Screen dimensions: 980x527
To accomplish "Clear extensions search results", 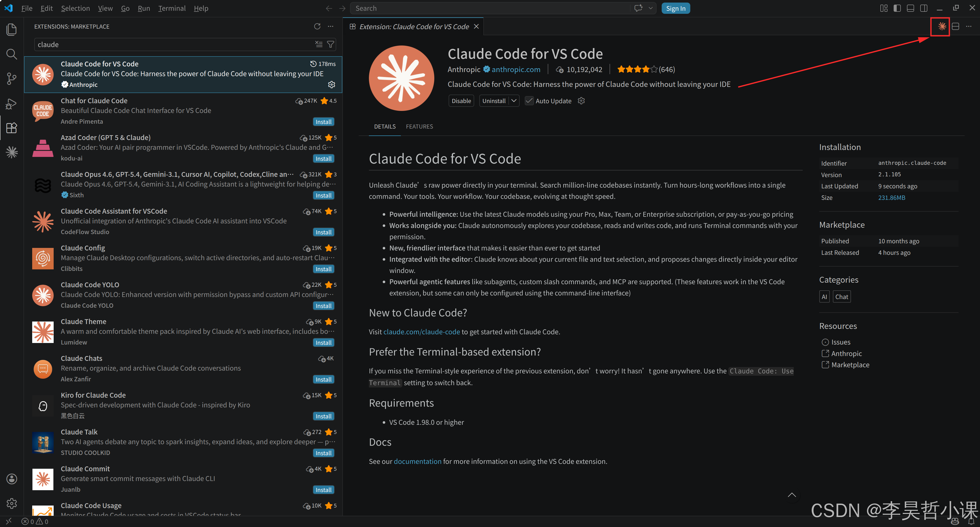I will (x=319, y=44).
